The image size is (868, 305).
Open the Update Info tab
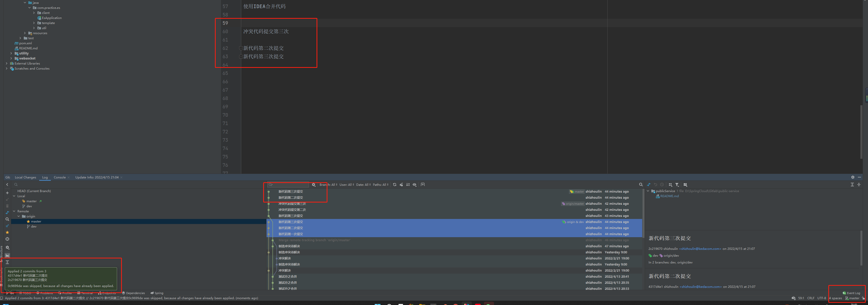tap(97, 177)
